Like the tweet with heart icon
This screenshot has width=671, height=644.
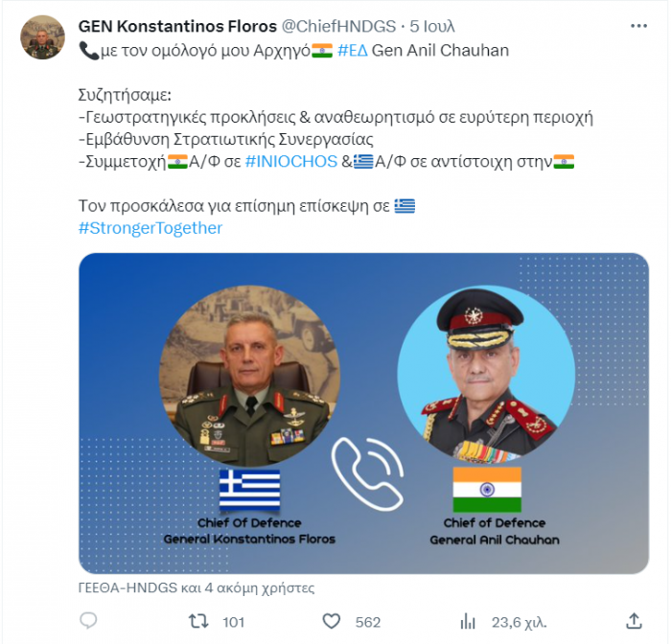(x=332, y=621)
